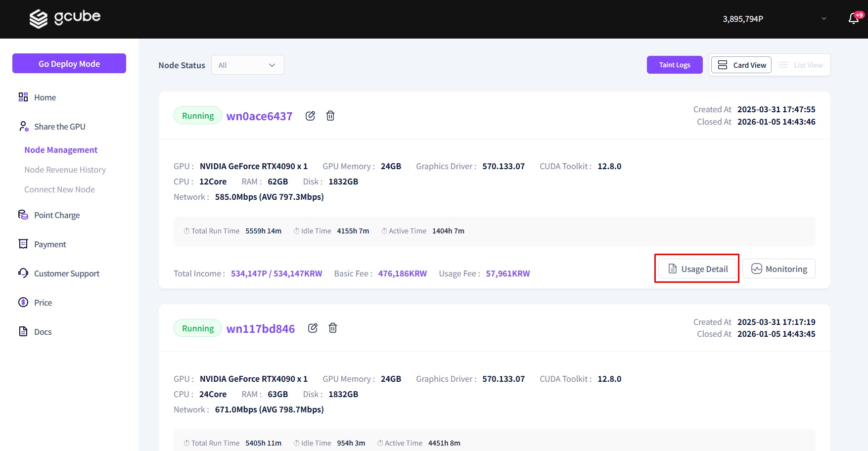Go to Node Revenue History
Image resolution: width=868 pixels, height=451 pixels.
point(65,170)
